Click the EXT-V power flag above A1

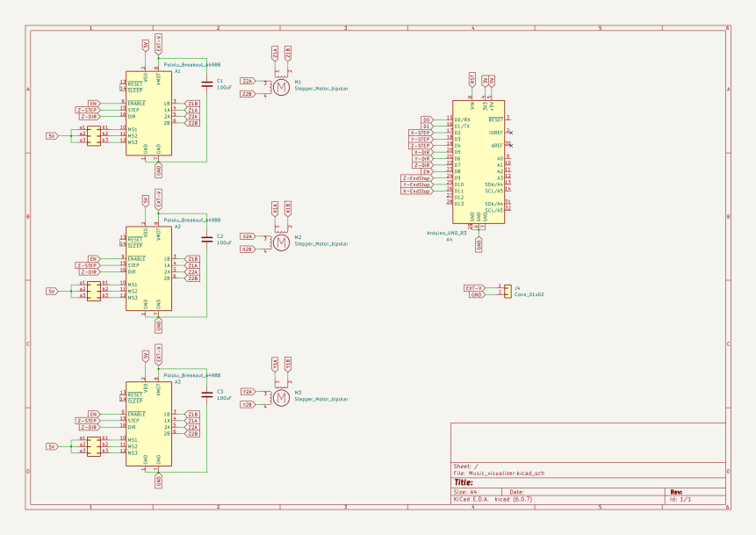click(159, 42)
